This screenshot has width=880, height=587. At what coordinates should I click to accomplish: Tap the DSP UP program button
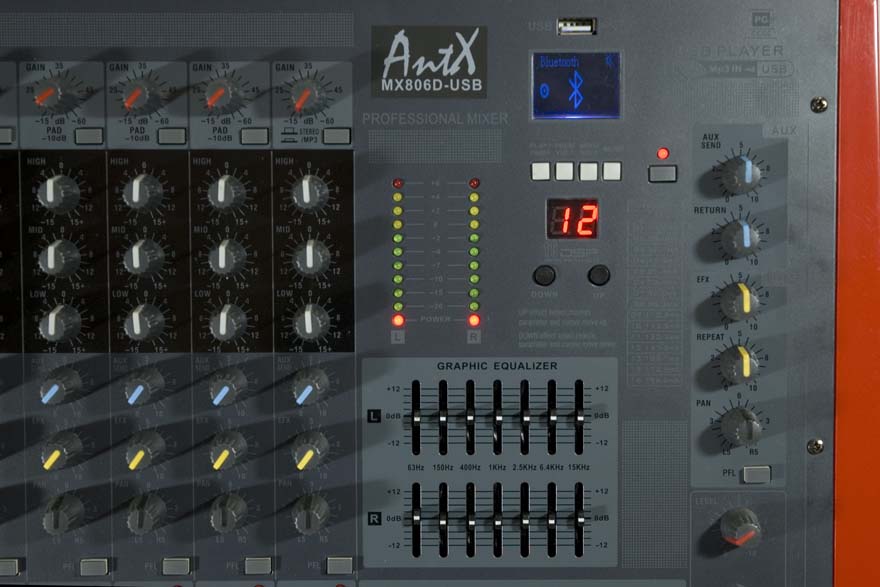coord(598,275)
